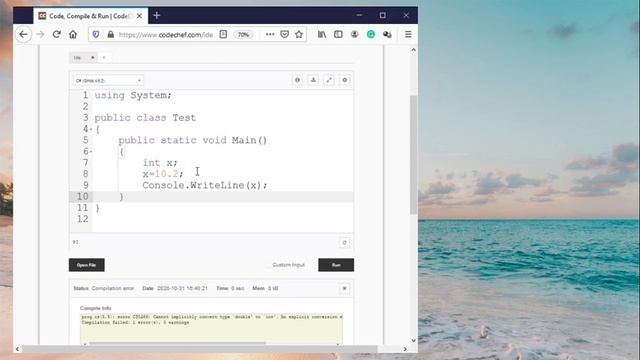The image size is (640, 360).
Task: Download the code file
Action: pyautogui.click(x=313, y=80)
